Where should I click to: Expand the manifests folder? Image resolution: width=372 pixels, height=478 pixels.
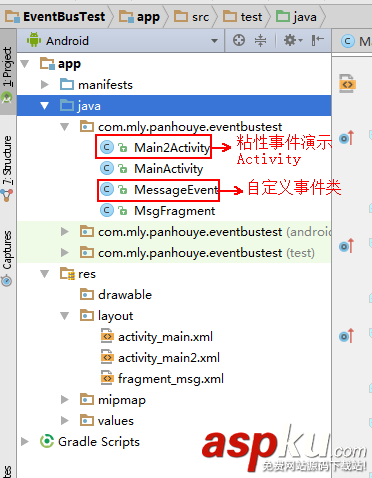45,85
